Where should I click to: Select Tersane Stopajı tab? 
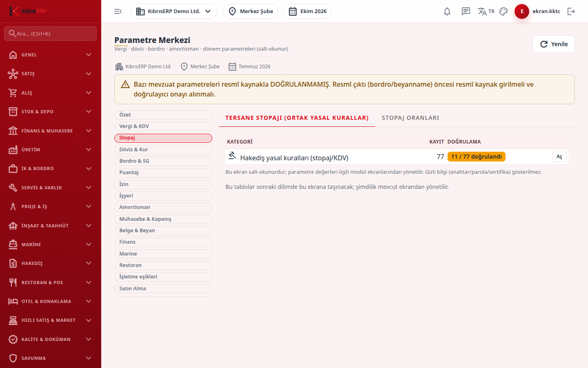tap(297, 118)
